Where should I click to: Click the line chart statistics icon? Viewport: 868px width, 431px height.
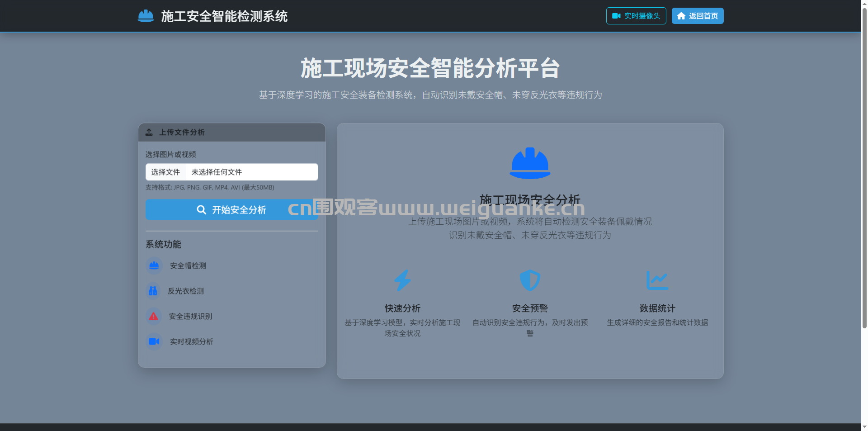click(657, 280)
